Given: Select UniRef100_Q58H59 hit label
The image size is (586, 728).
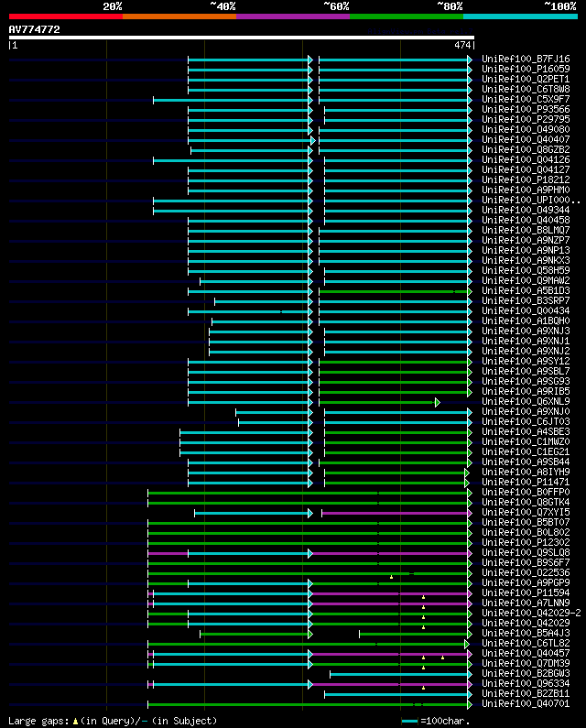Looking at the screenshot, I should coord(526,271).
